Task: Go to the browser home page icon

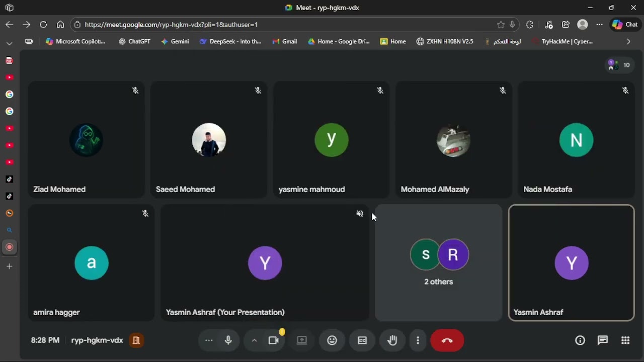Action: coord(60,24)
